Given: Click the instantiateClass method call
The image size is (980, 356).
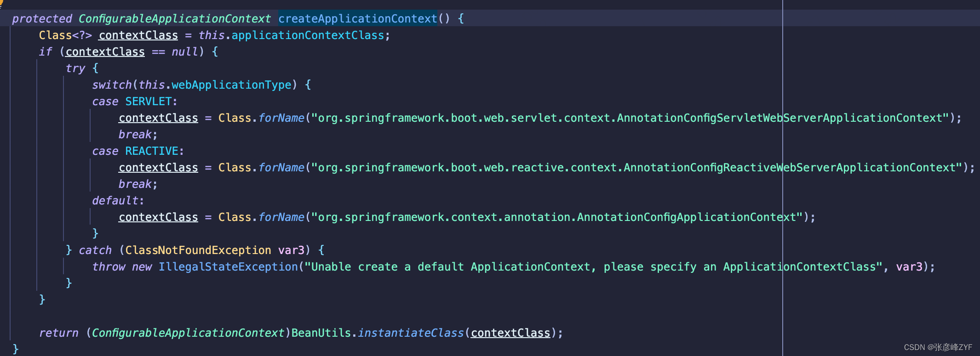Looking at the screenshot, I should (x=411, y=333).
